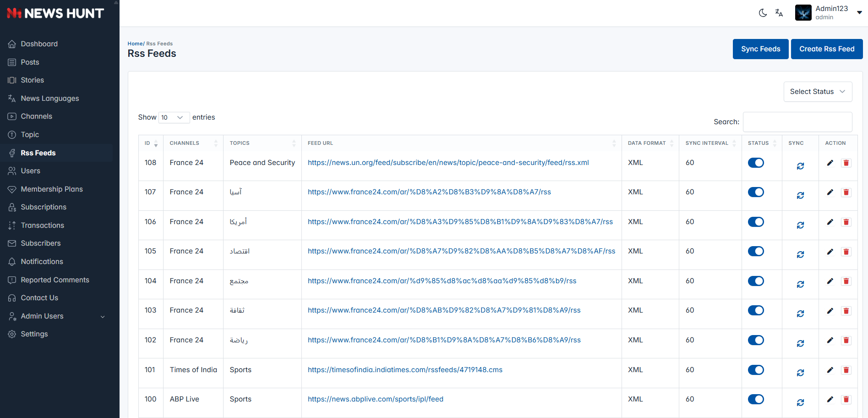Sync the Times of India feed 101
This screenshot has width=868, height=418.
(800, 373)
